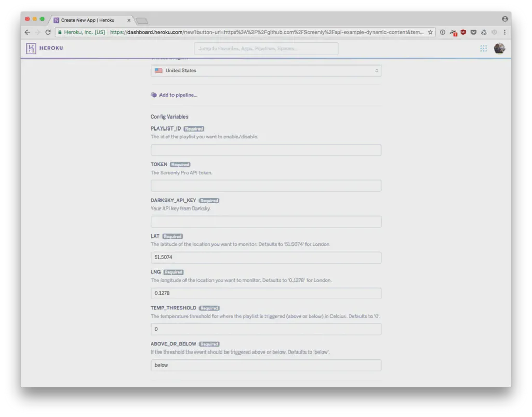This screenshot has height=417, width=532.
Task: Click the back navigation arrow
Action: click(x=27, y=32)
